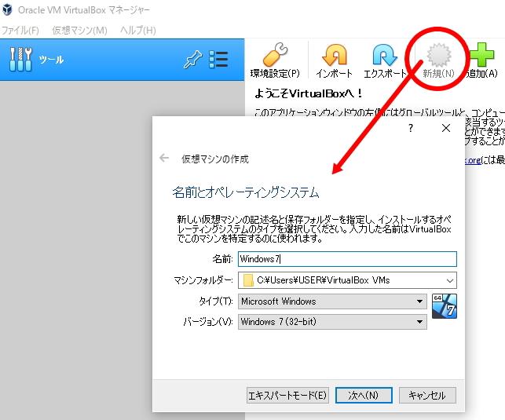Open the Type (タイプ) dropdown

tap(332, 301)
